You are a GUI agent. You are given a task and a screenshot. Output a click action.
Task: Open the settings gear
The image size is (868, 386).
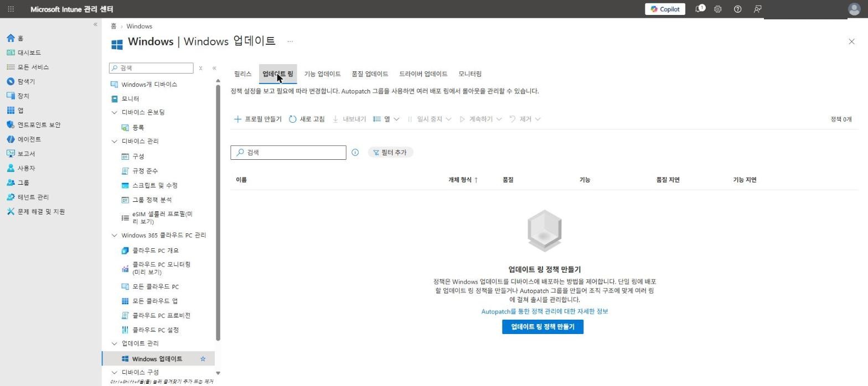[718, 9]
